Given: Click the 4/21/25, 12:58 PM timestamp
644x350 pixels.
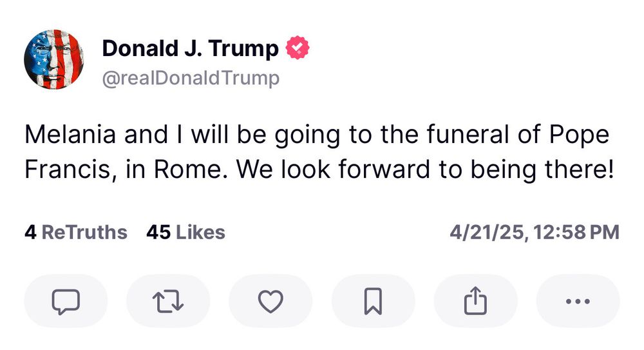Looking at the screenshot, I should tap(534, 232).
